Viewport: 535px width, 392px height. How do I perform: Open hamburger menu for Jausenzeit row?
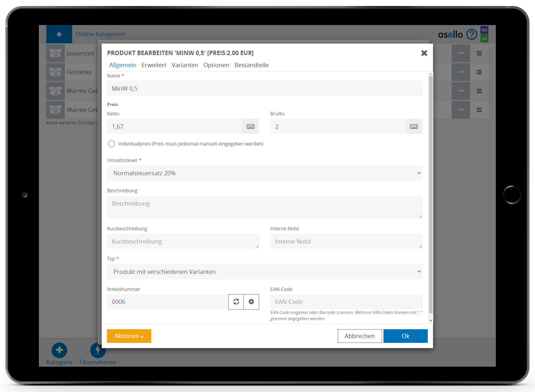(479, 53)
